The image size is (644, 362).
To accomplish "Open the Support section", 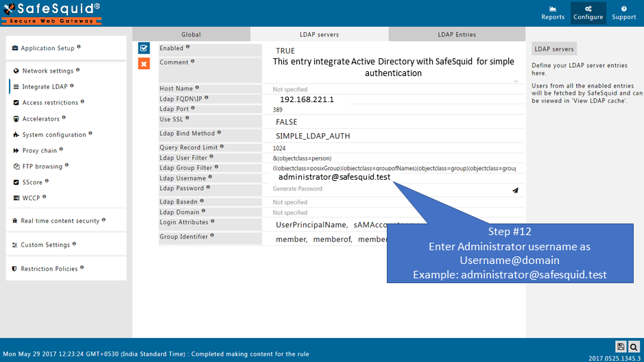I will point(623,13).
